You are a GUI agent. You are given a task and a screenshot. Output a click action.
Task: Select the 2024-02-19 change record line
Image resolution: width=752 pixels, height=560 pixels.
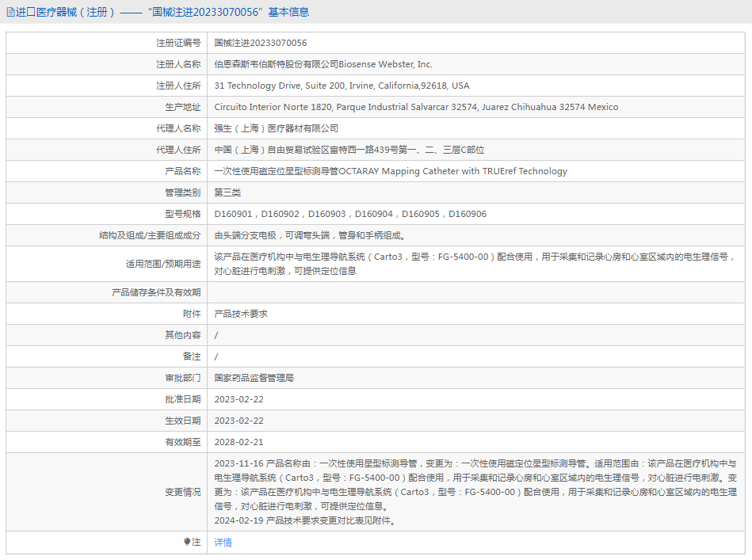[306, 520]
